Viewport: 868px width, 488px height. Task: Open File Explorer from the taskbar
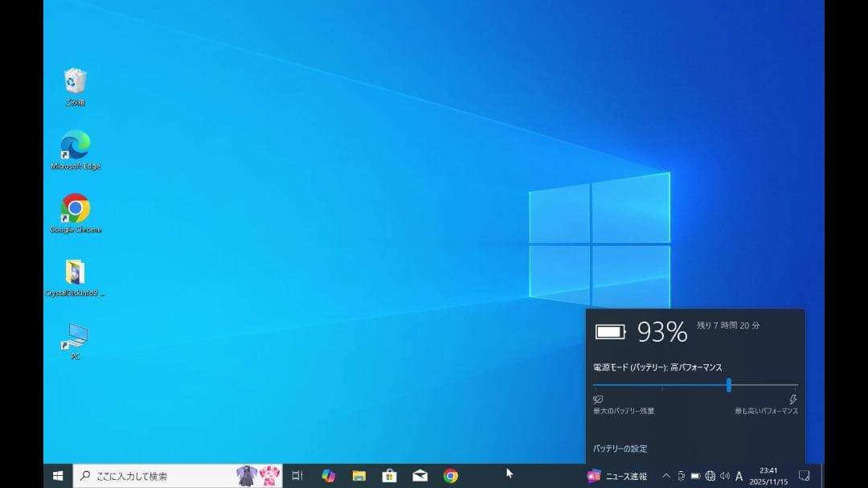coord(359,476)
